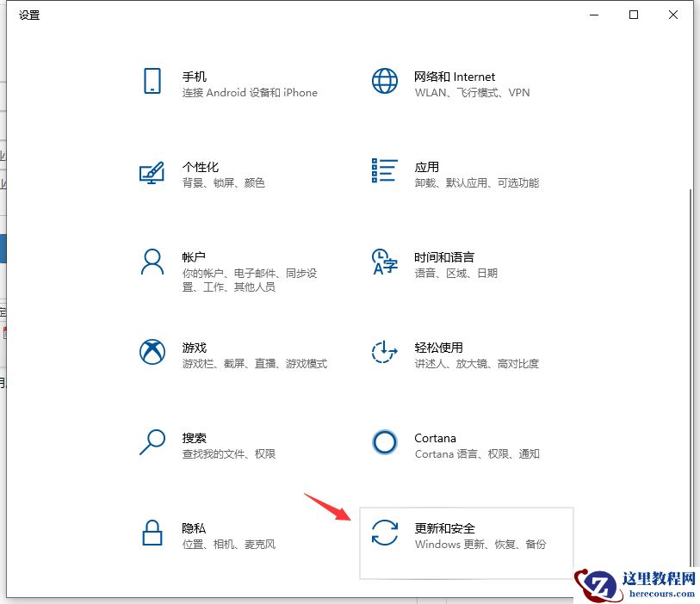Select the 隐私 padlock icon

152,533
